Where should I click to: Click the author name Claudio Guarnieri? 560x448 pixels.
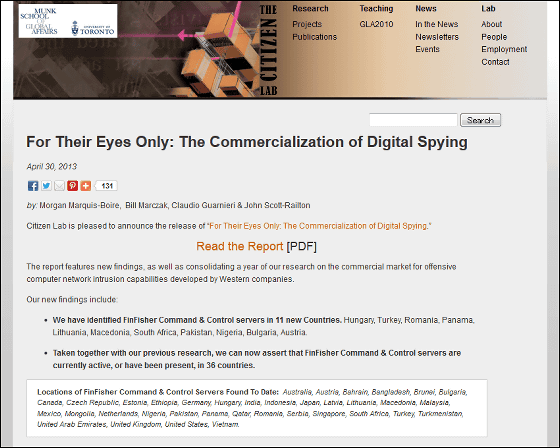point(203,205)
